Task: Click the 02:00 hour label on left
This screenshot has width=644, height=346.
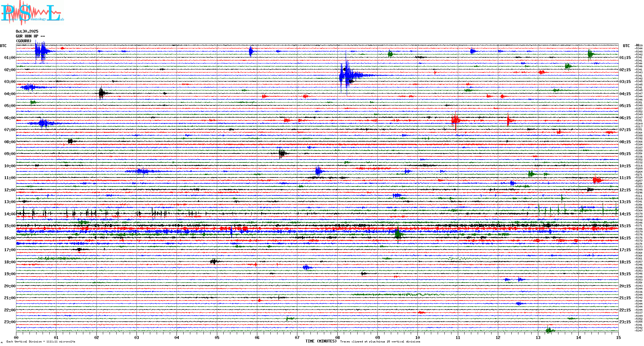Action: point(10,70)
